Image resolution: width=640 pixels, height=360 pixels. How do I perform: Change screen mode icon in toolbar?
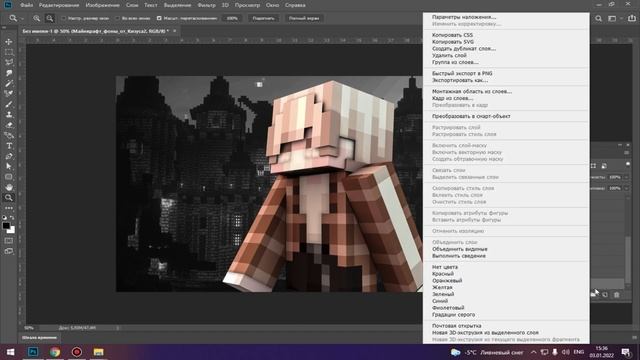9,251
